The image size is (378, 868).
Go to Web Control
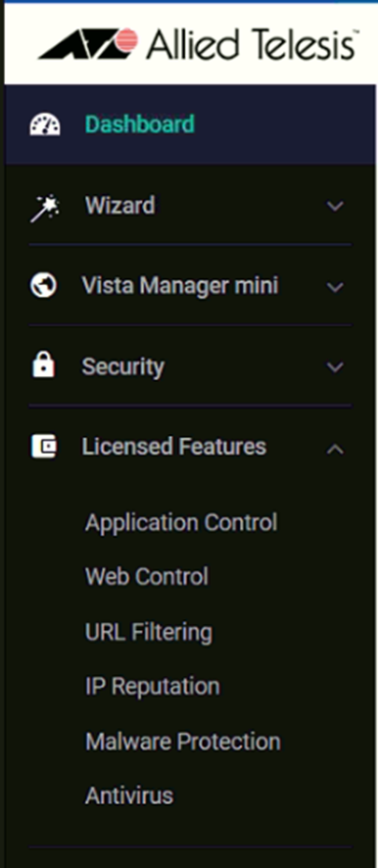click(x=147, y=577)
